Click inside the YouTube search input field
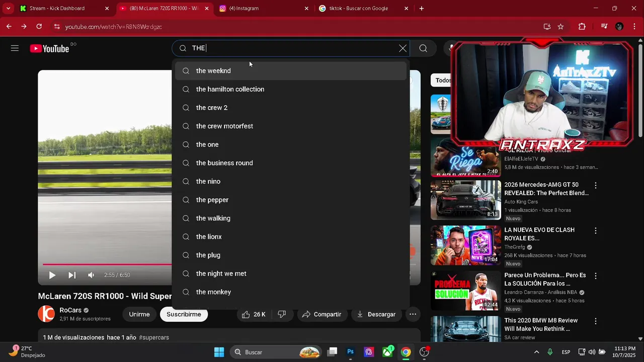644x362 pixels. 292,48
